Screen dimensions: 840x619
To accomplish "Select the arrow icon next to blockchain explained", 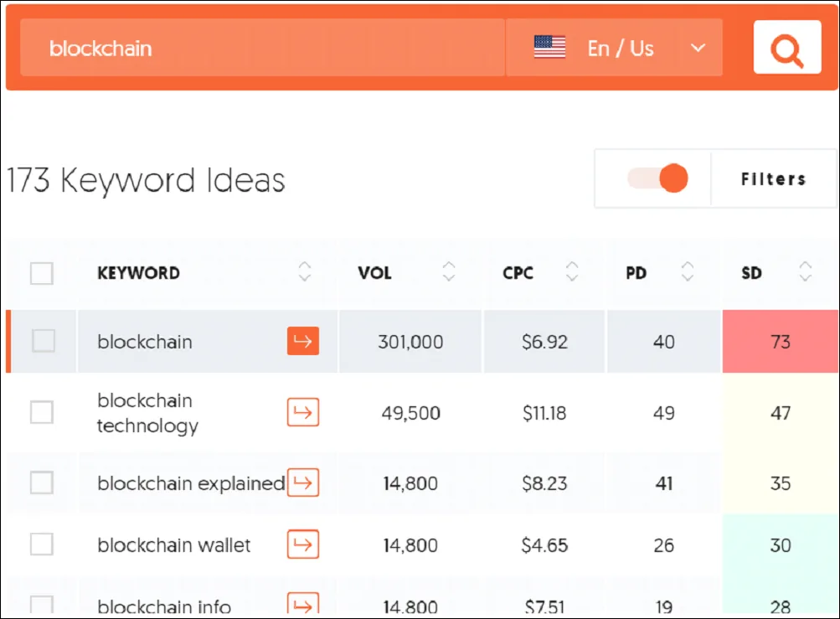I will point(301,482).
